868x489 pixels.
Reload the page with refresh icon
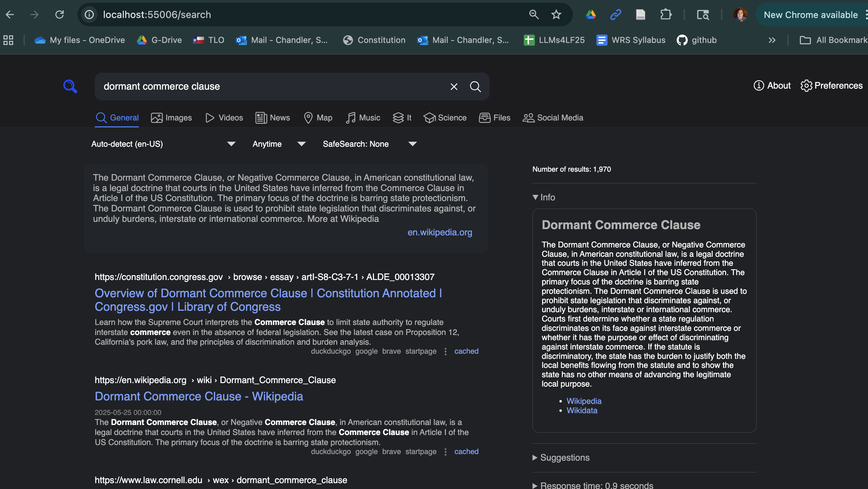[x=60, y=15]
